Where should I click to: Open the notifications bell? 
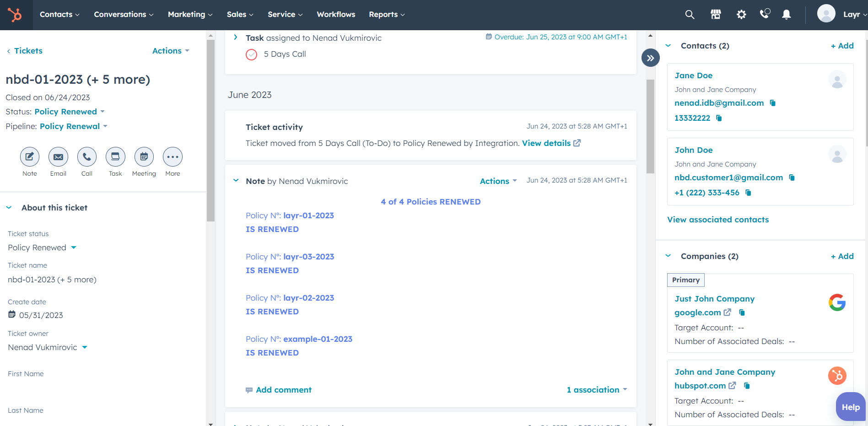(x=786, y=15)
